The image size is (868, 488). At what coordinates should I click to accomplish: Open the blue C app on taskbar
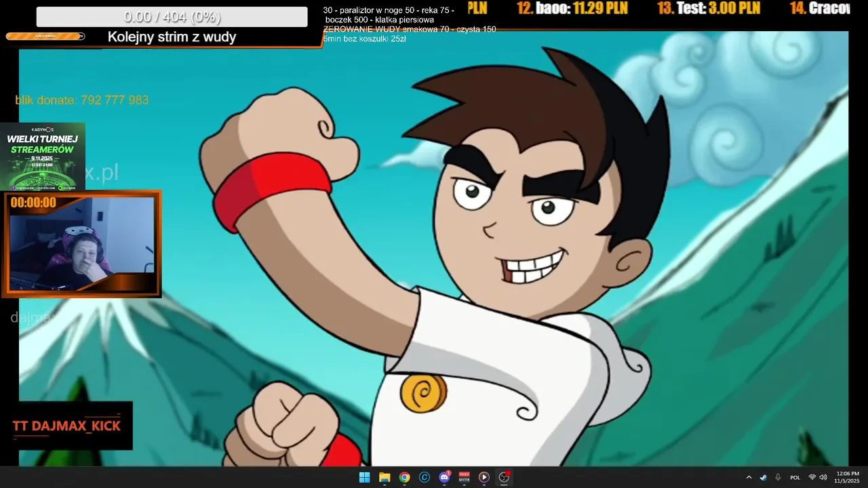click(425, 477)
